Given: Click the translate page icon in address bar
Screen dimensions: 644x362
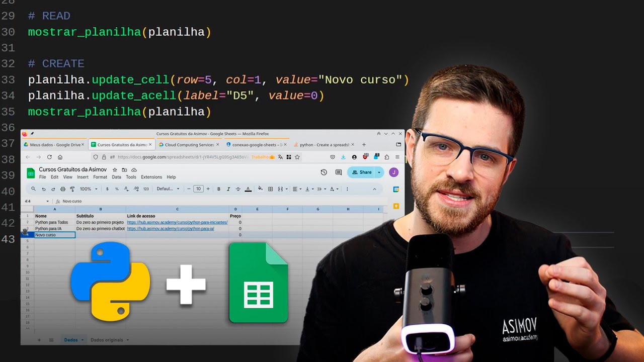Looking at the screenshot, I should 280,157.
